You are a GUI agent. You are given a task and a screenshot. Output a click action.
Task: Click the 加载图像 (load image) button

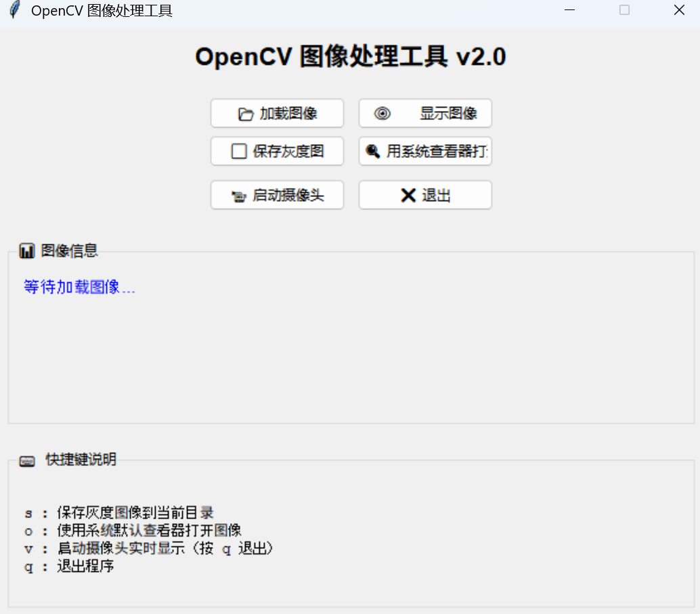pos(278,114)
